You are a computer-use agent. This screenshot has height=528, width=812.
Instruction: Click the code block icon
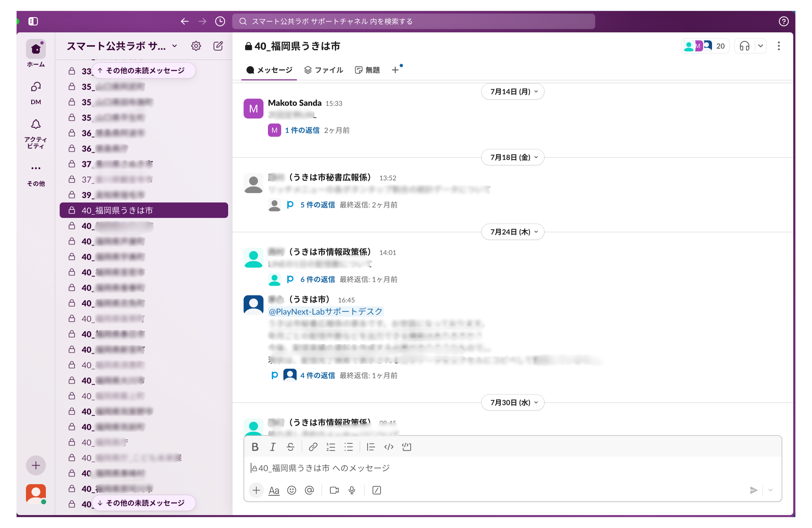coord(406,447)
